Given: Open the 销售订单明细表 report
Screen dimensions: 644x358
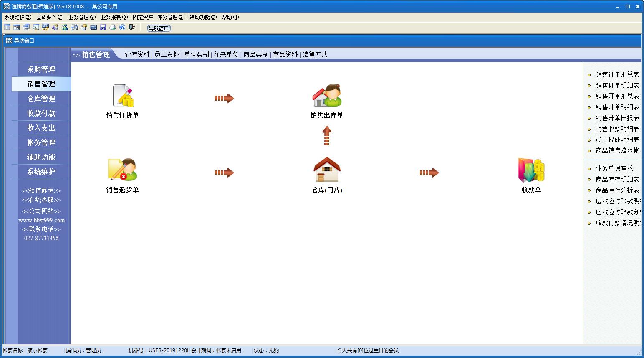Looking at the screenshot, I should (x=617, y=85).
